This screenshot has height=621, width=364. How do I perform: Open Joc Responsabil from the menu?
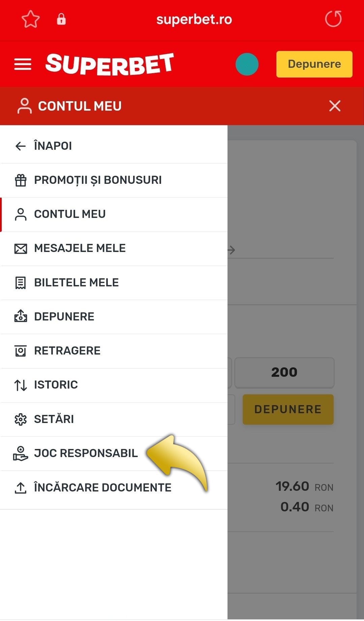[x=86, y=453]
